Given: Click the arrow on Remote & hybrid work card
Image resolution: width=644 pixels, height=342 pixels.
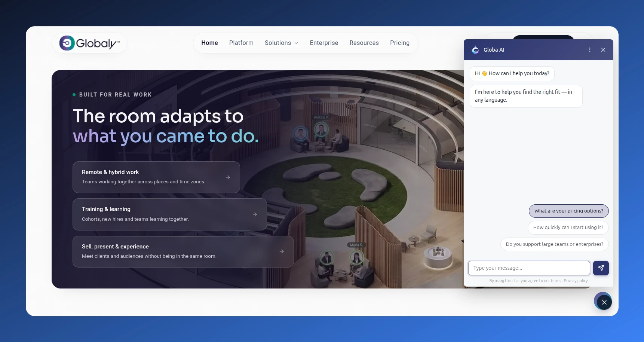Looking at the screenshot, I should pyautogui.click(x=228, y=177).
